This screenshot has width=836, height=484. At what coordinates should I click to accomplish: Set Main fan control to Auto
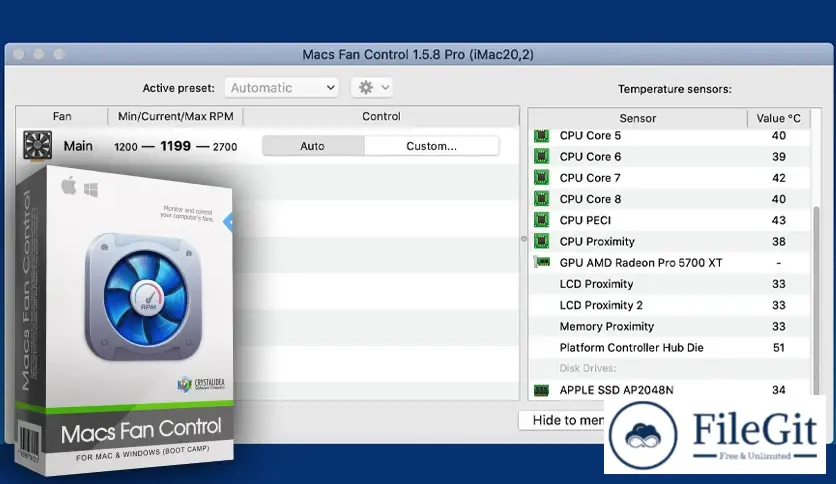tap(313, 146)
